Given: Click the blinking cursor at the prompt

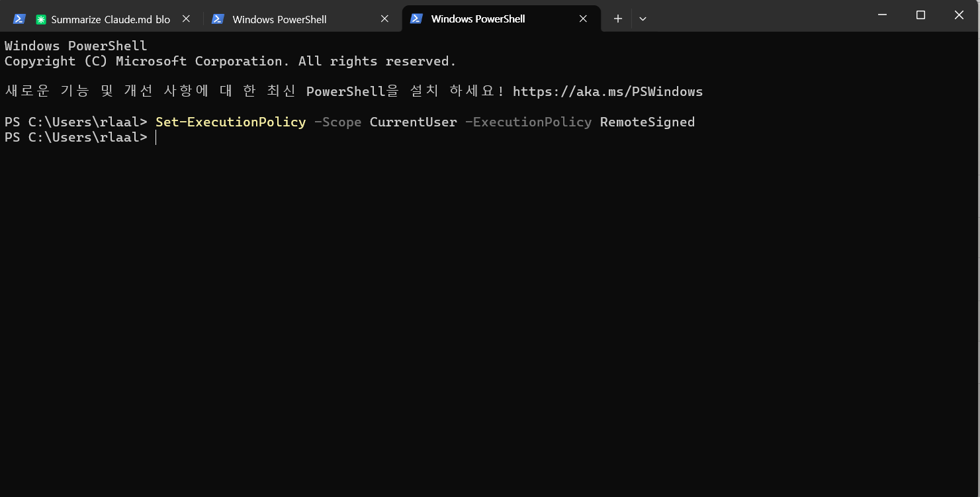Looking at the screenshot, I should (x=156, y=137).
